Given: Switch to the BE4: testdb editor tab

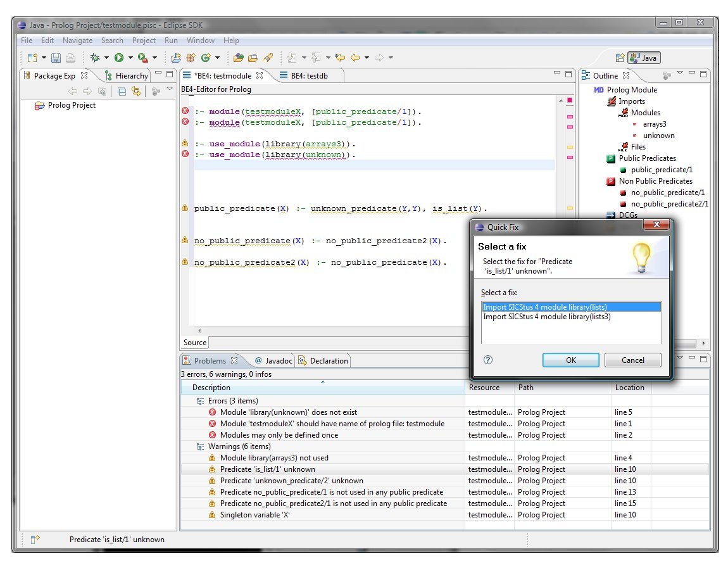Looking at the screenshot, I should tap(308, 75).
